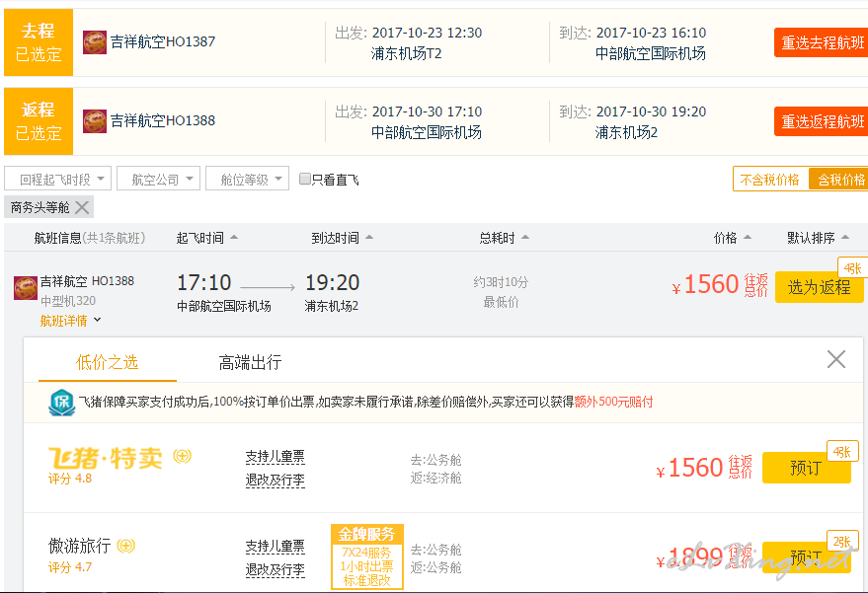This screenshot has width=868, height=593.
Task: Click 预订 for 傲游旅行 ¥1899 fare
Action: 807,557
